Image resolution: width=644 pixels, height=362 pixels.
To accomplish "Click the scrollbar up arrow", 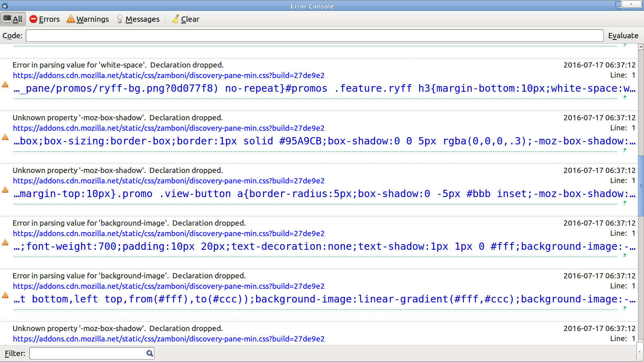I will [641, 47].
